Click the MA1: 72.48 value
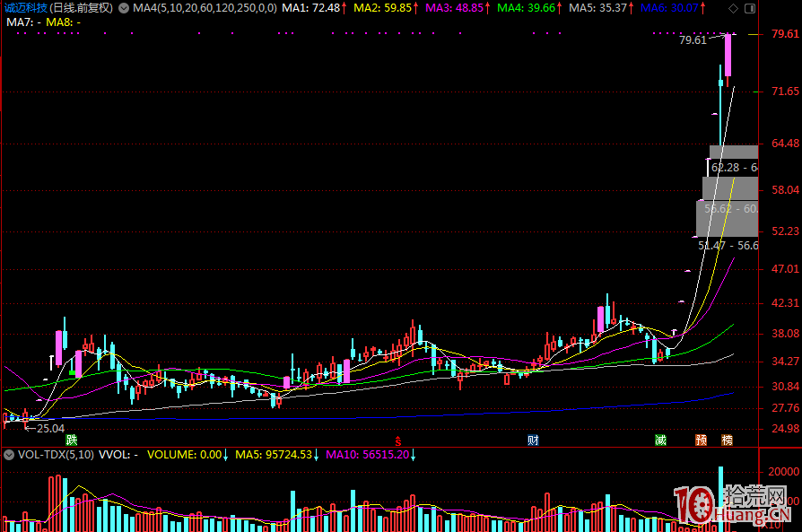The image size is (802, 532). point(311,8)
